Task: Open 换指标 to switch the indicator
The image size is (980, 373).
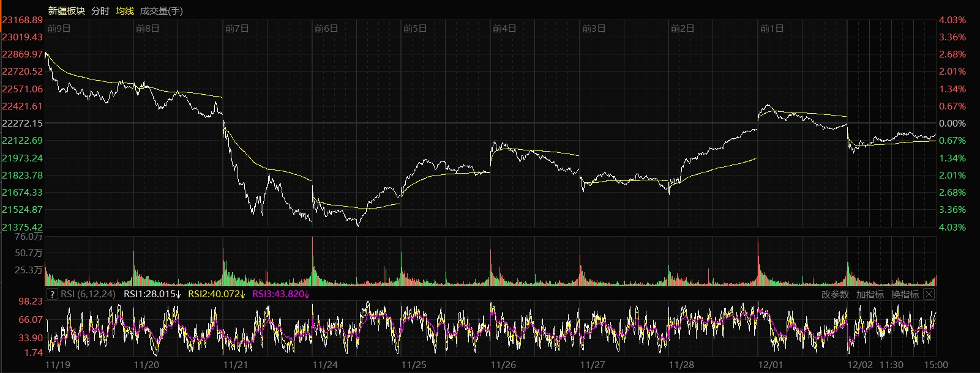Action: [905, 294]
